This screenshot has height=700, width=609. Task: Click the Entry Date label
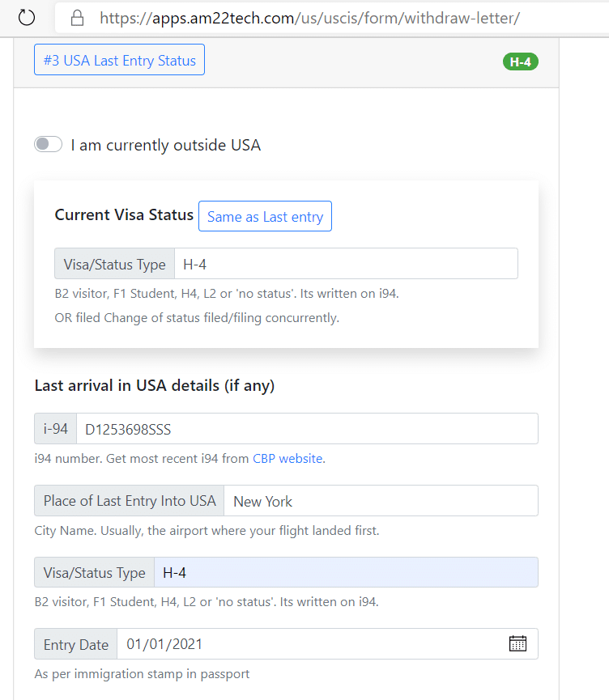[76, 644]
